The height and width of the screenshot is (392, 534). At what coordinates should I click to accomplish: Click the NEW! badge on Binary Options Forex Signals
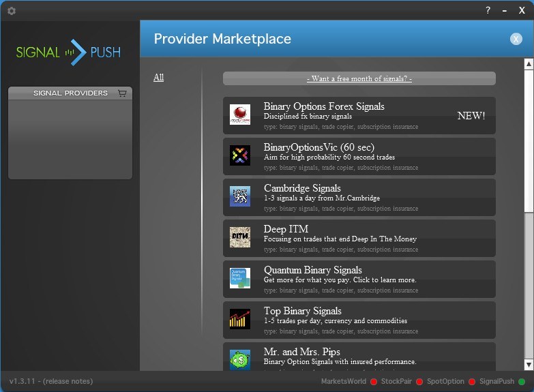click(x=471, y=116)
